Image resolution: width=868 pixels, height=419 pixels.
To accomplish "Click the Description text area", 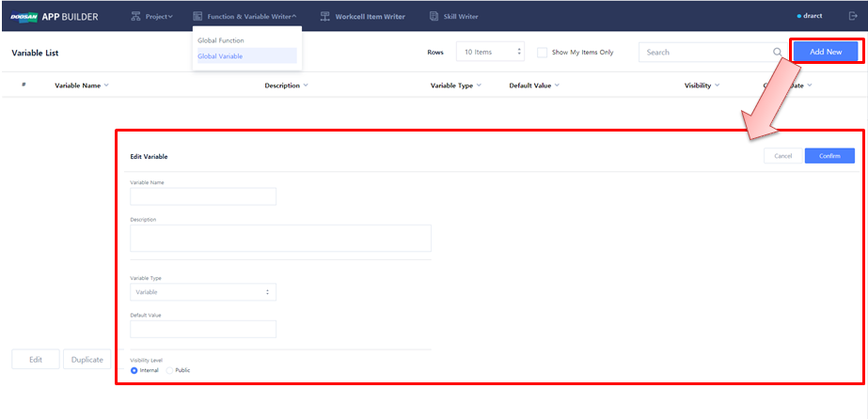I will point(279,238).
